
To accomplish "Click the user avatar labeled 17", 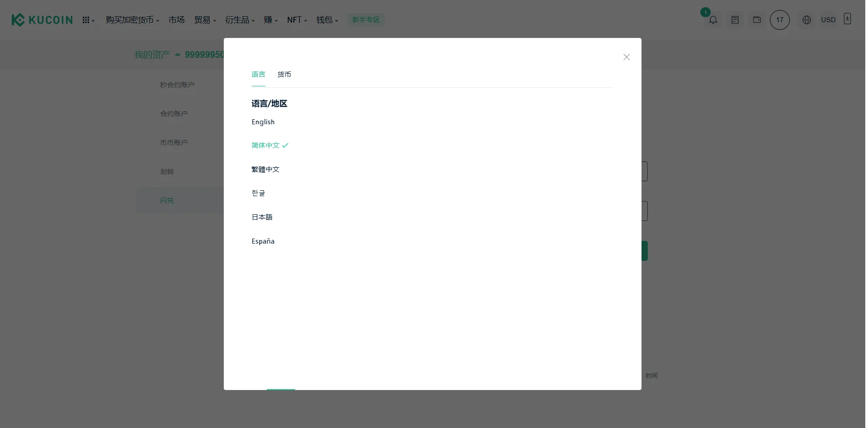I will point(779,20).
